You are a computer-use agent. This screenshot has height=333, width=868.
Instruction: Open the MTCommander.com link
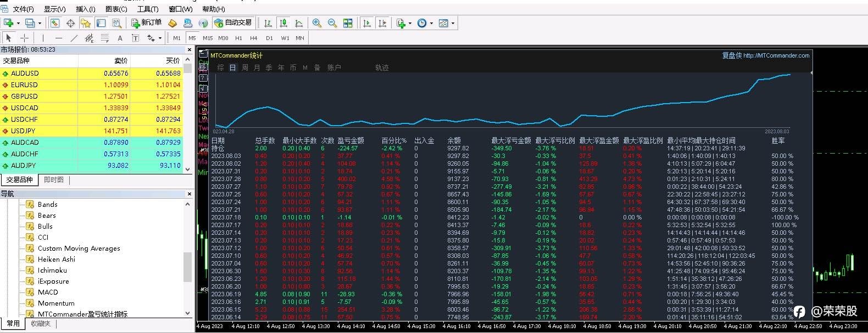[776, 55]
